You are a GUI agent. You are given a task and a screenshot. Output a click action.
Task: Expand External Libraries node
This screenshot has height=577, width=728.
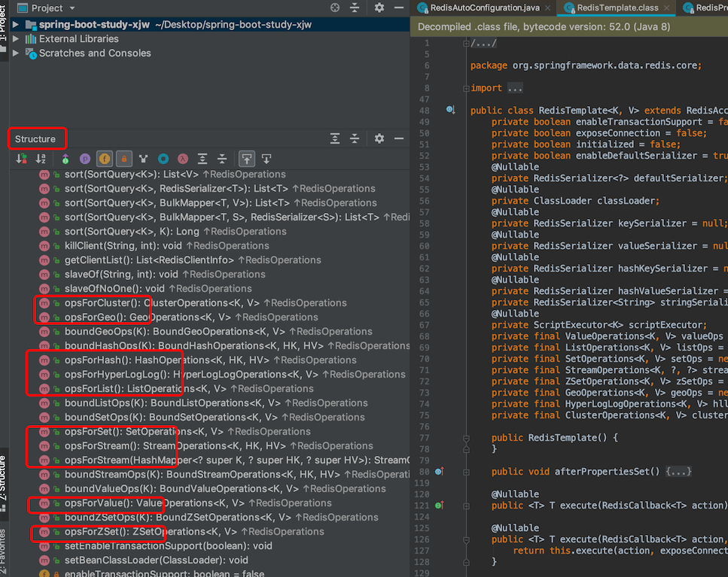tap(15, 39)
